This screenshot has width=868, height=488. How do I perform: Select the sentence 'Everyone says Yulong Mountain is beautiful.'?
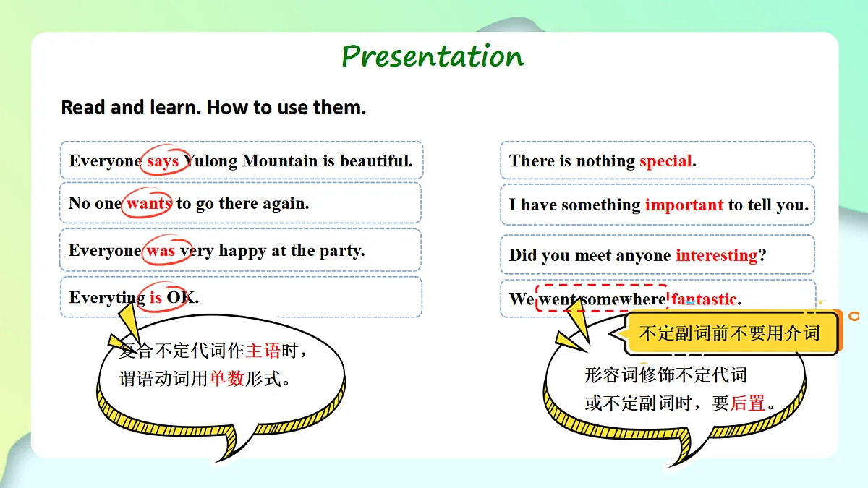coord(241,160)
